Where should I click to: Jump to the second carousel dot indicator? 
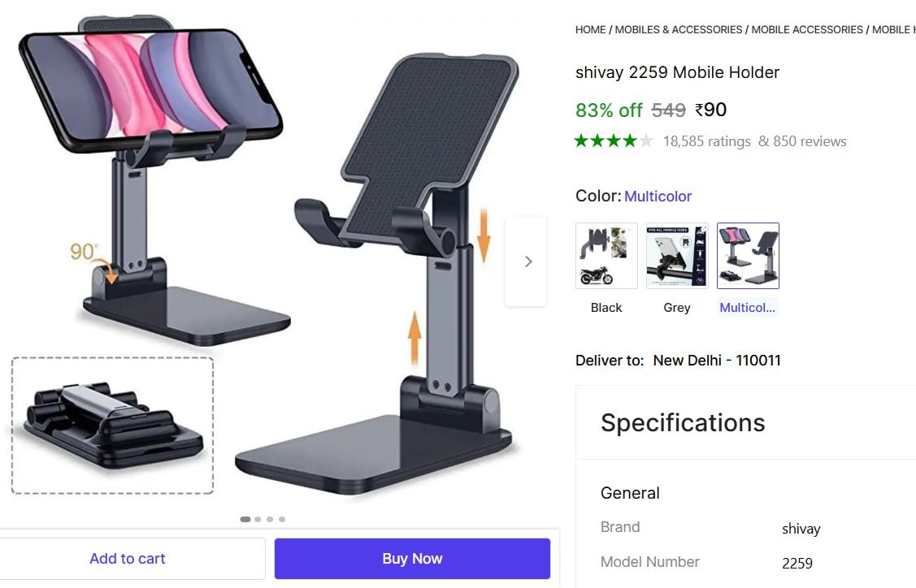(x=258, y=519)
